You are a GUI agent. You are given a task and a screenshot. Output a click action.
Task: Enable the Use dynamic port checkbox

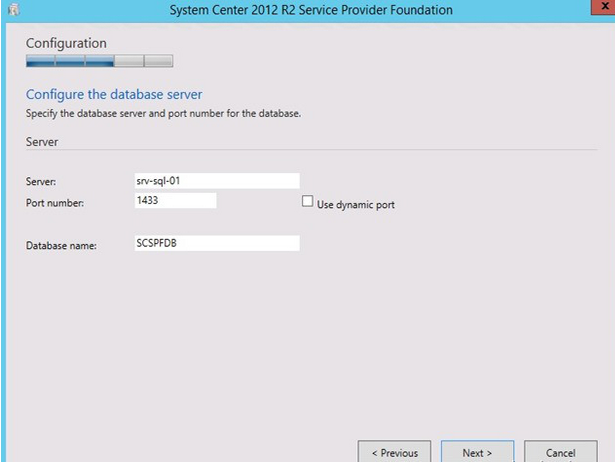coord(308,201)
